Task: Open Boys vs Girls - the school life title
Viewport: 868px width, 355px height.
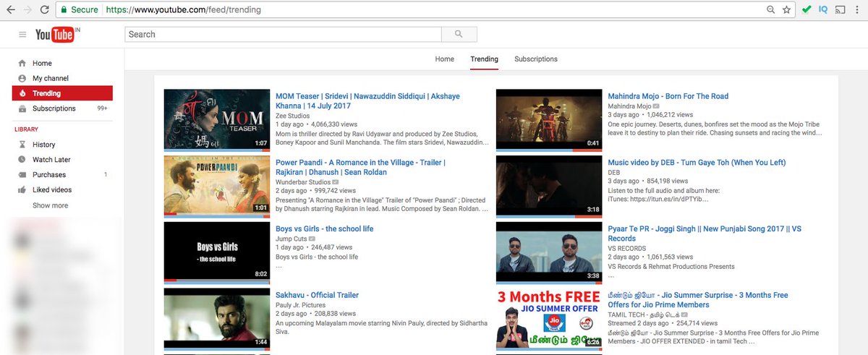Action: [324, 228]
